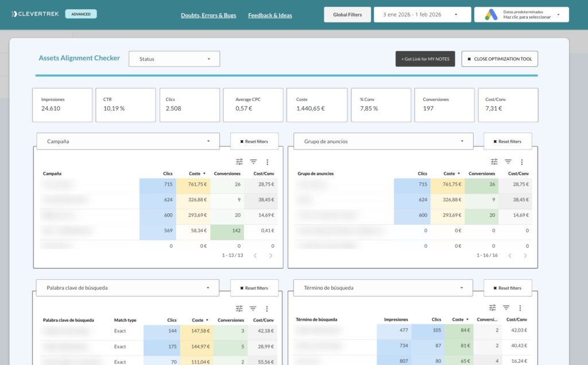Click the sliders icon in Campaña table
The image size is (588, 365).
[239, 162]
